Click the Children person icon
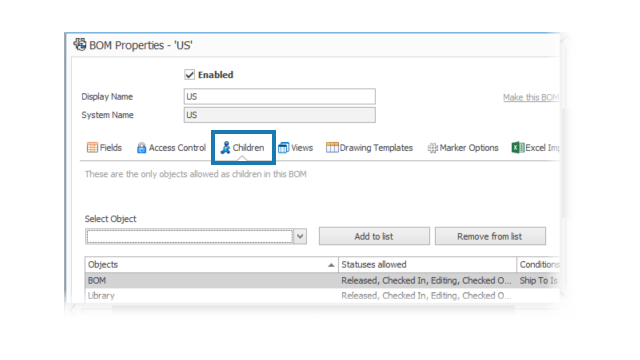Image resolution: width=640 pixels, height=360 pixels. 225,147
